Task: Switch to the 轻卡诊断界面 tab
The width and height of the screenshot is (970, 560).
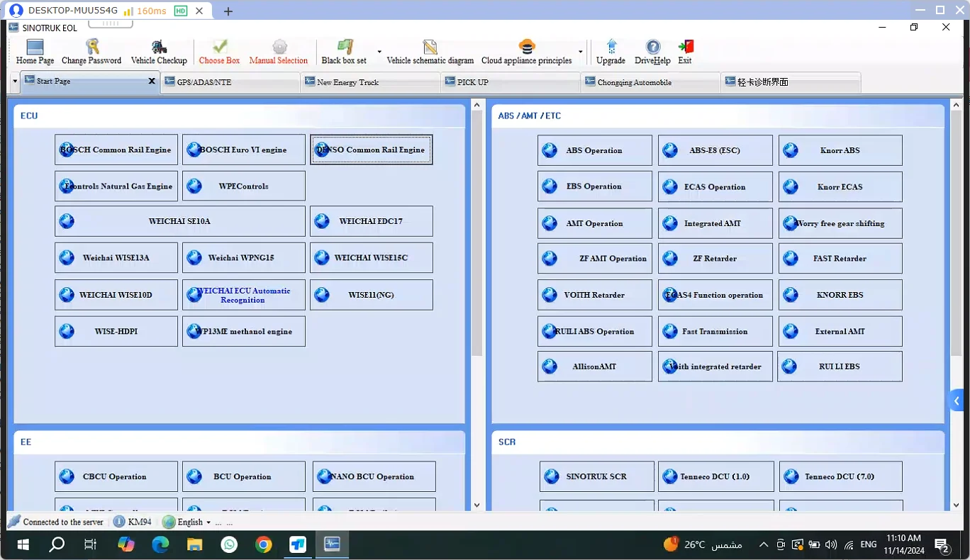Action: [x=791, y=82]
